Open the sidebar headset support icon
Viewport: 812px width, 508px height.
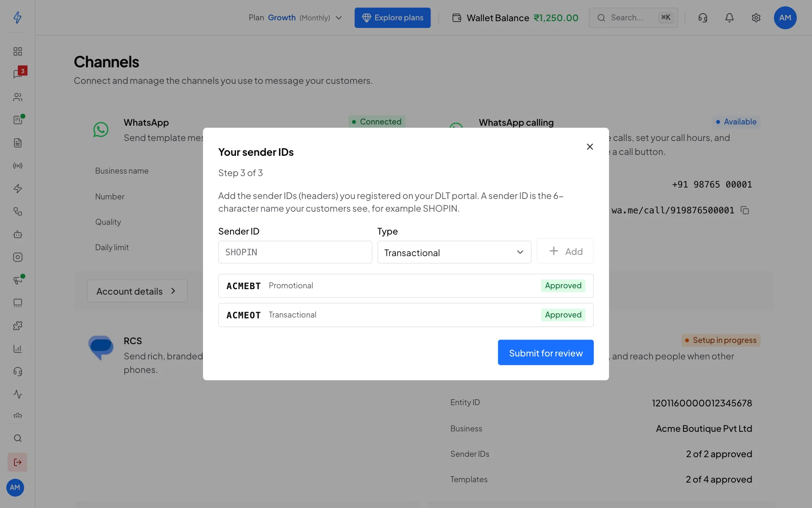point(17,371)
